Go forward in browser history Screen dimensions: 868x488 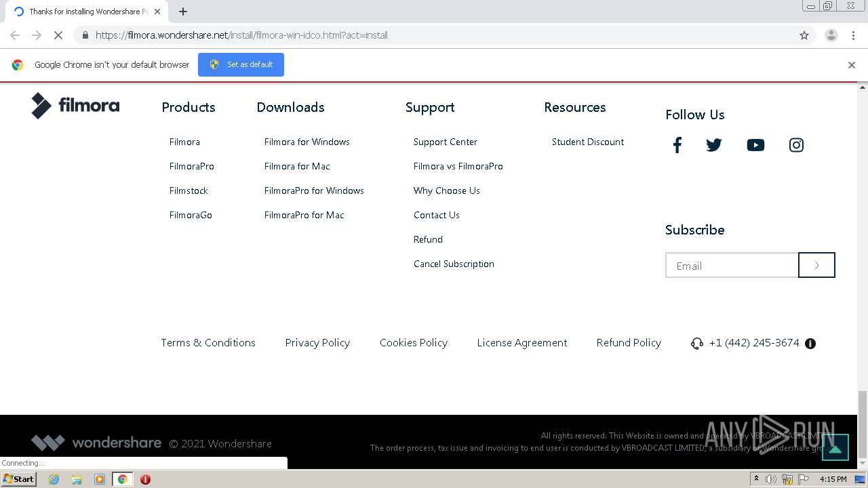(x=37, y=35)
